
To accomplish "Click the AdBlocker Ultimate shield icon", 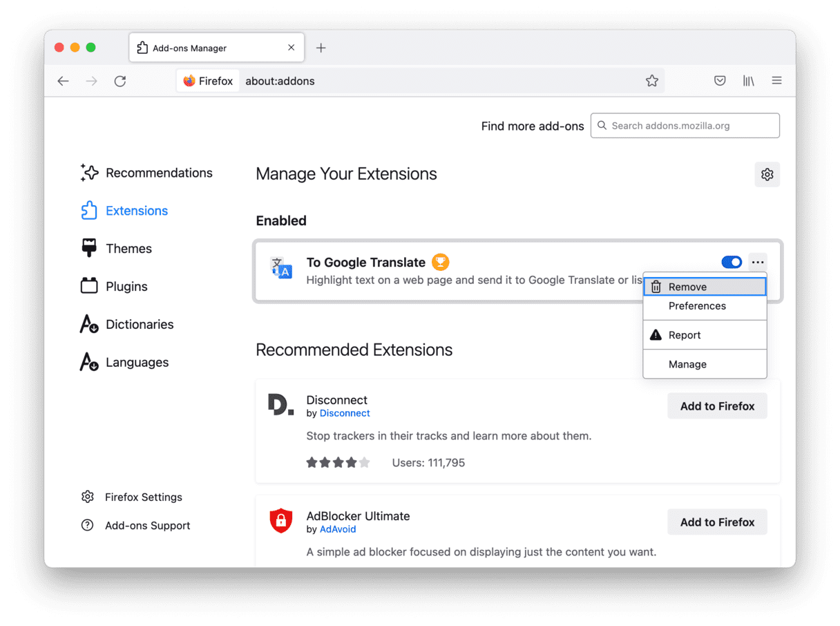I will point(281,520).
